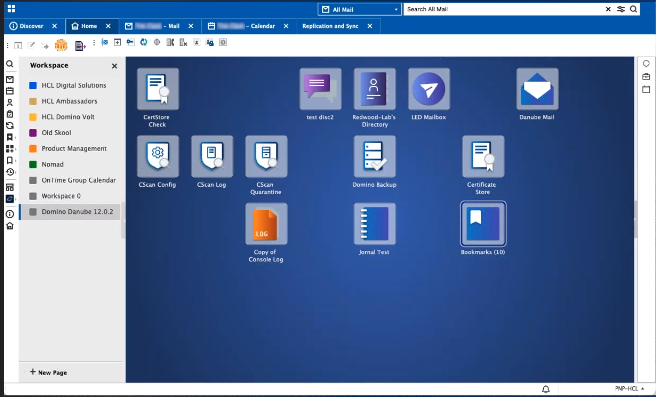Image resolution: width=656 pixels, height=397 pixels.
Task: Open the CertStore Check database tile
Action: (x=158, y=89)
